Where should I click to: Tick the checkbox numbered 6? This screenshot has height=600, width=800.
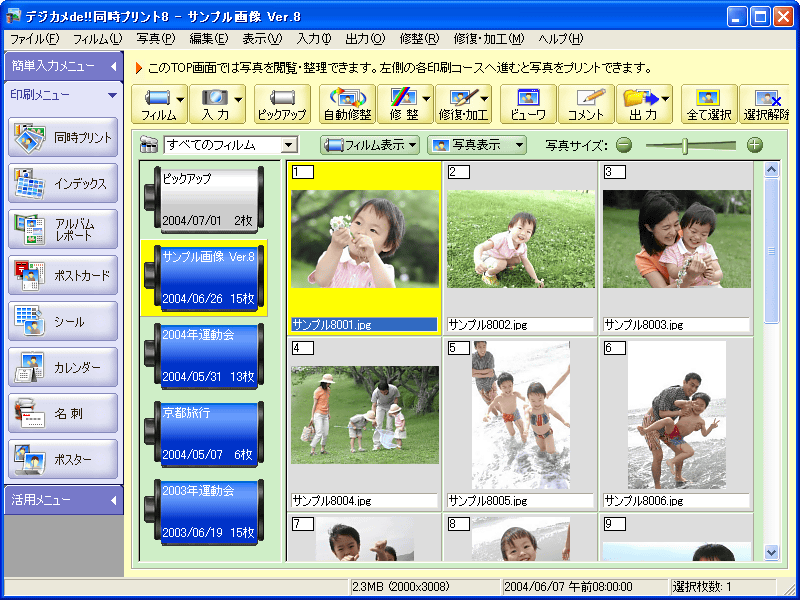(615, 348)
